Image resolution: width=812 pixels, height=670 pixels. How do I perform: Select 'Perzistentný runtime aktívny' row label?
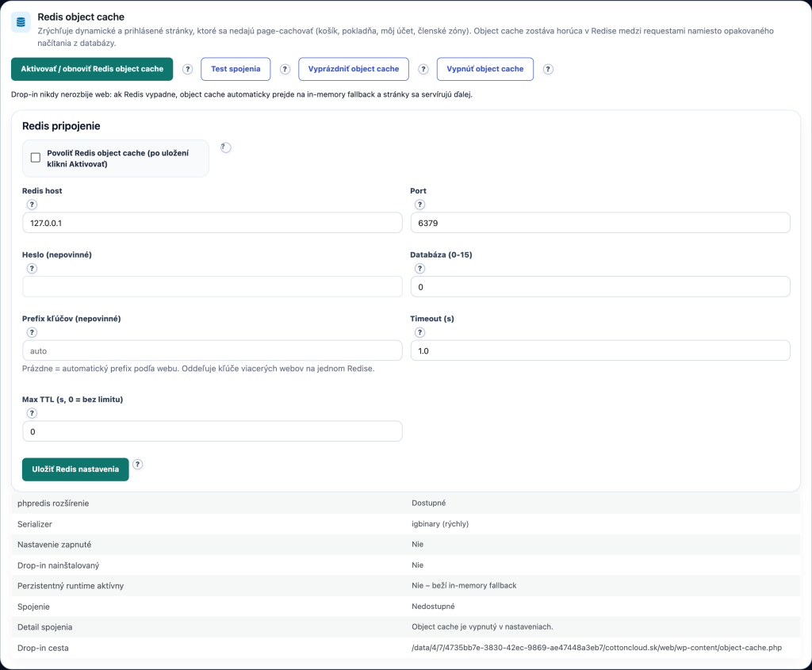coord(71,586)
